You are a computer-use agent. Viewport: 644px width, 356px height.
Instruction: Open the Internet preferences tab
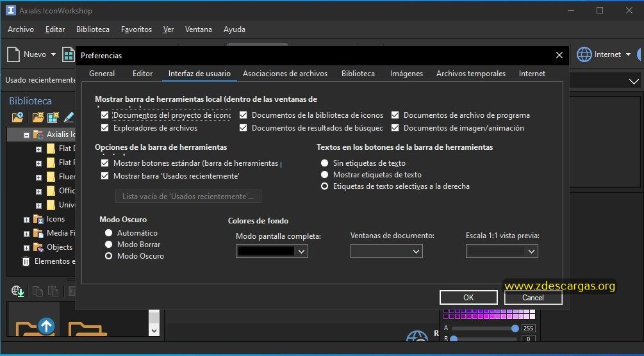[532, 74]
